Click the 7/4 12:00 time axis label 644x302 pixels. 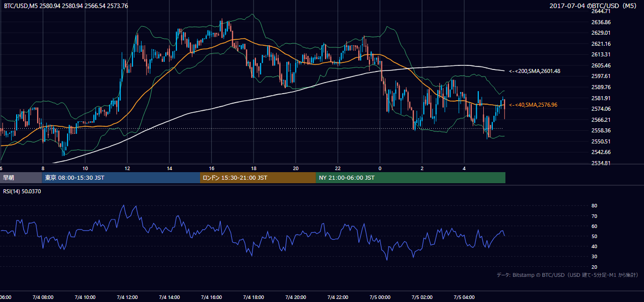(127, 297)
